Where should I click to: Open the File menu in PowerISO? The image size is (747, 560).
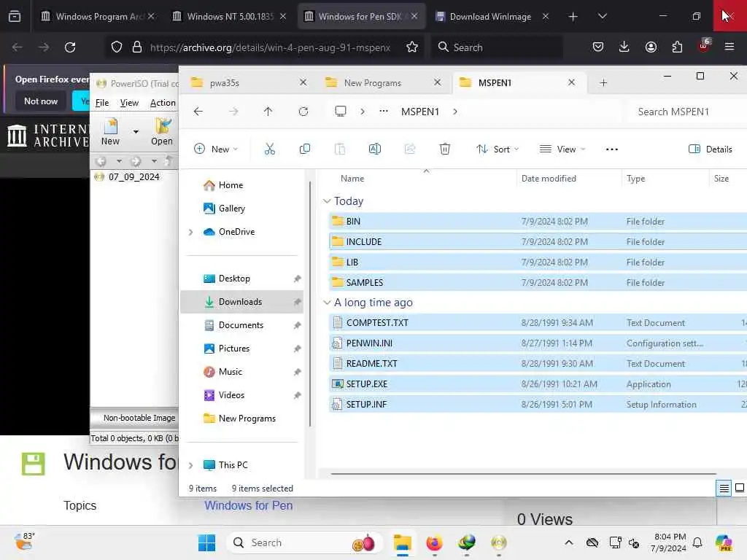102,102
